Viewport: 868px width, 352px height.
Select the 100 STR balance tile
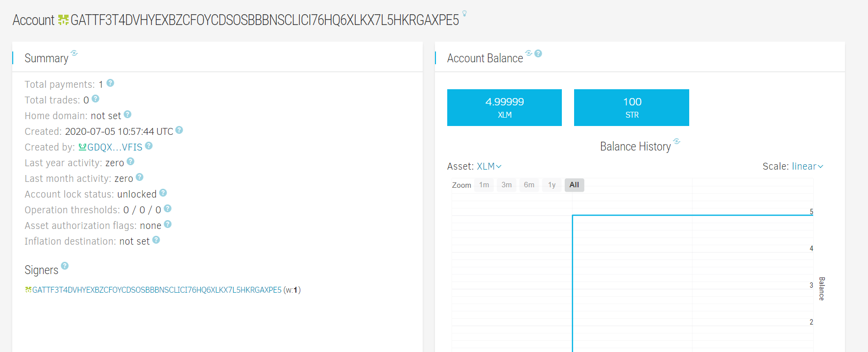pyautogui.click(x=631, y=107)
